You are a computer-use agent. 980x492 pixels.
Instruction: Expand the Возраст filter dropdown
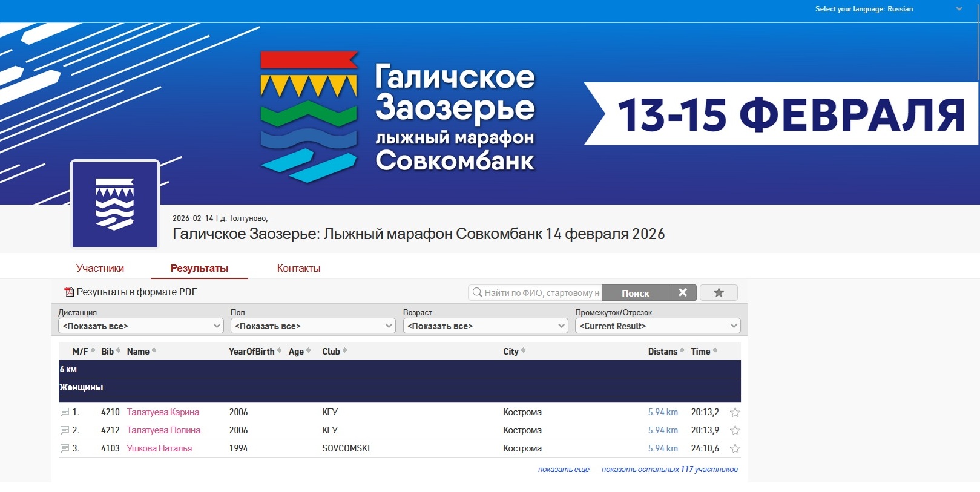tap(485, 326)
